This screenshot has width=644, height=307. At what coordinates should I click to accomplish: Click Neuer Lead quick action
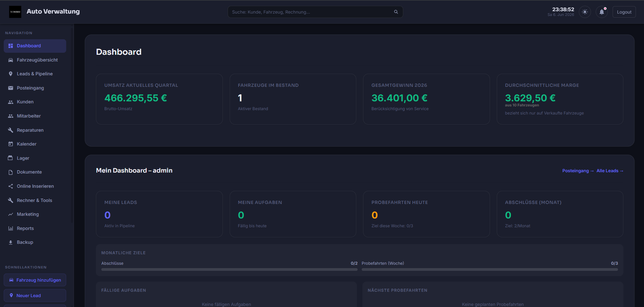pyautogui.click(x=35, y=295)
